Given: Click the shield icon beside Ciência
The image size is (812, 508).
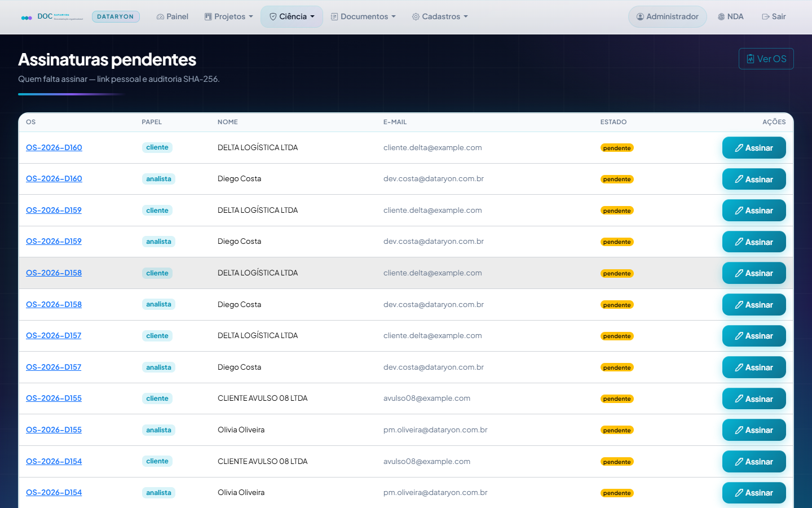Looking at the screenshot, I should click(273, 17).
